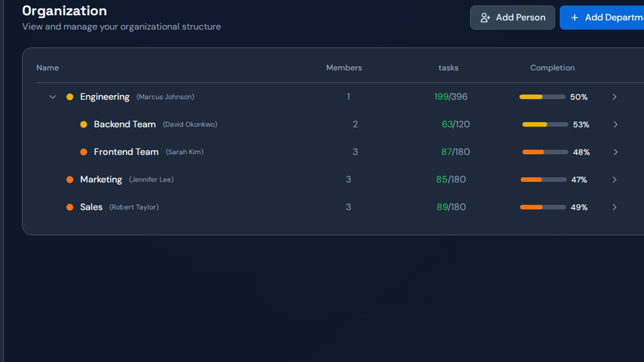The width and height of the screenshot is (644, 362).
Task: Open Engineering details via right chevron
Action: click(x=614, y=97)
